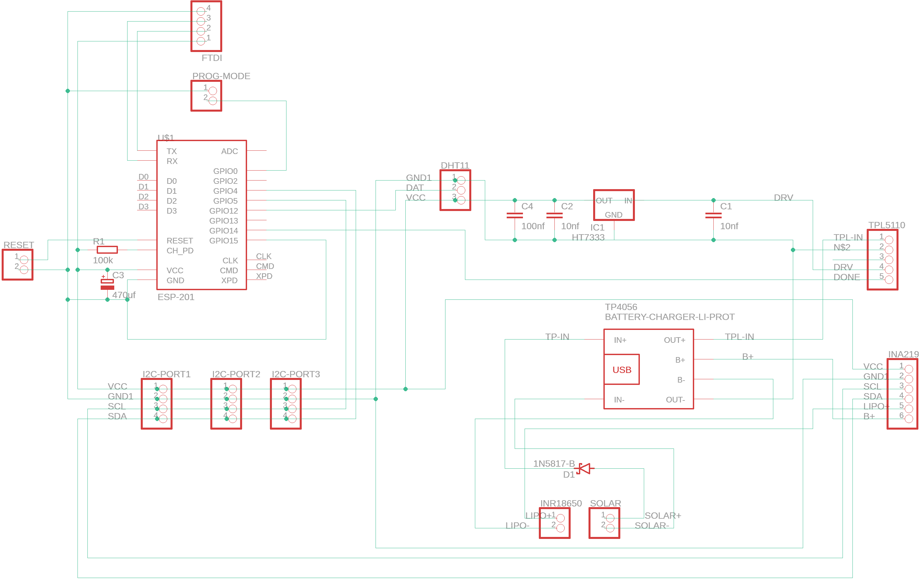Select the GPIO14 pin label

point(224,231)
